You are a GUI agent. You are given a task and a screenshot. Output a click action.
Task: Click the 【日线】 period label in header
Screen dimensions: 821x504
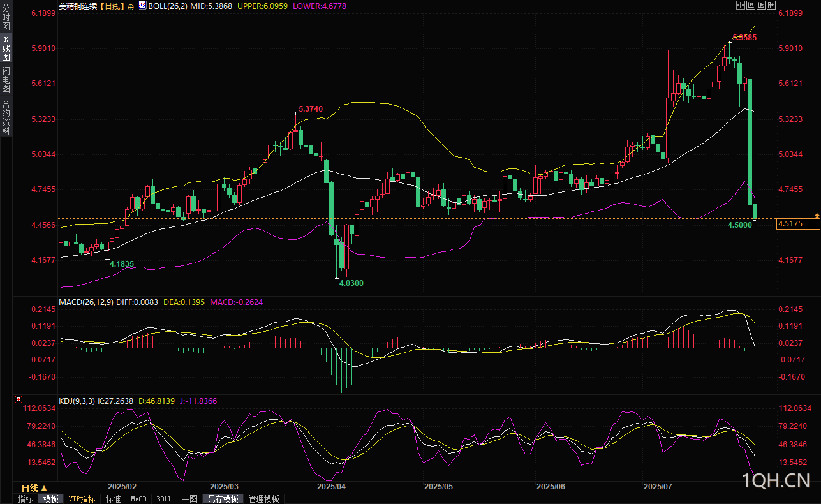click(113, 6)
